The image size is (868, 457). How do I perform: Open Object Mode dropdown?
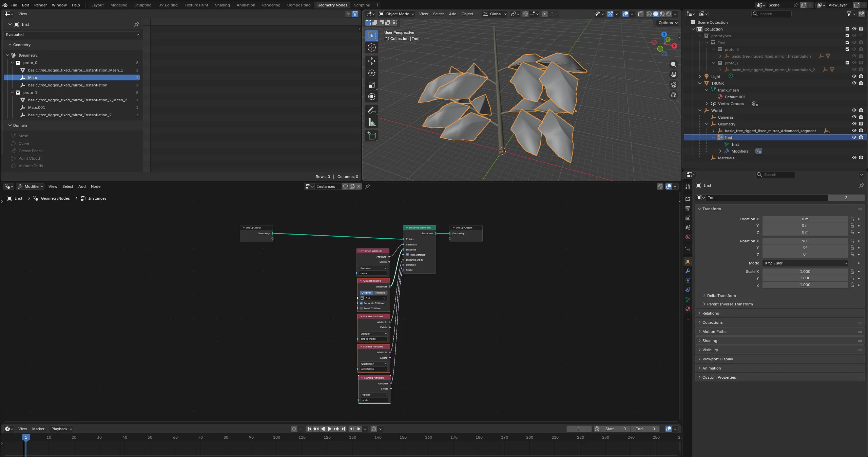(396, 14)
